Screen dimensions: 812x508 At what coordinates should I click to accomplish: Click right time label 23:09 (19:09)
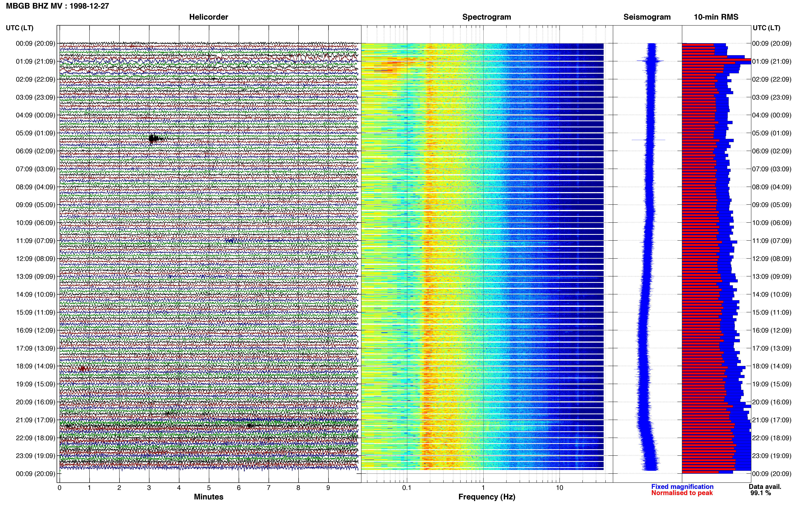tap(772, 456)
